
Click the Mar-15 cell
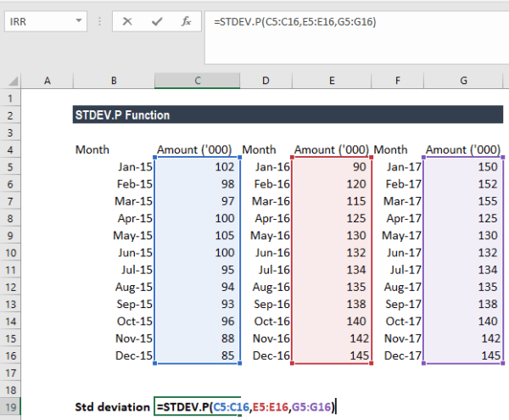click(x=114, y=201)
